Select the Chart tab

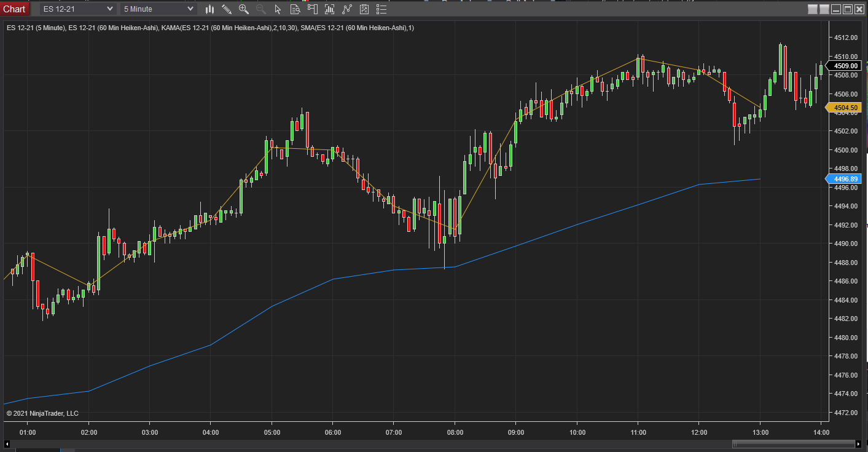coord(15,9)
